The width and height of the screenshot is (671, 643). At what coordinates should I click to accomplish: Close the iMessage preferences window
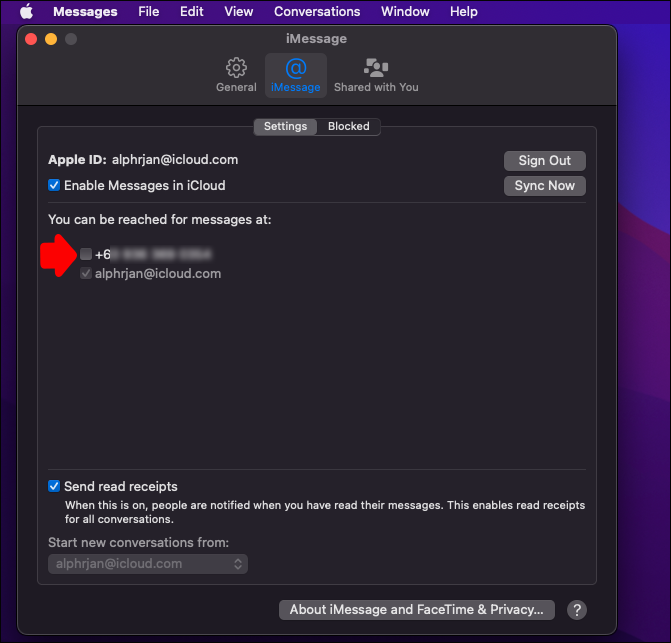click(x=31, y=39)
